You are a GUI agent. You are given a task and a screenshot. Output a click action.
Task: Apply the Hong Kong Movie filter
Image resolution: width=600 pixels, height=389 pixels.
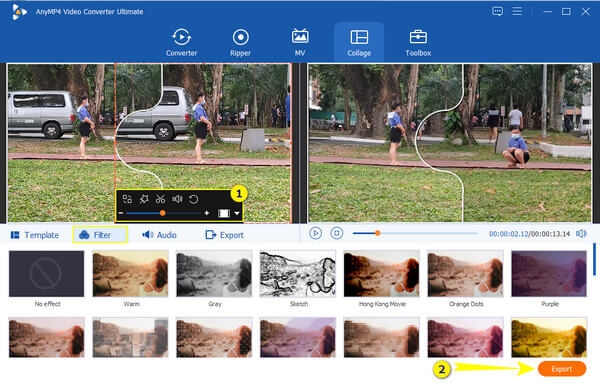(x=382, y=274)
